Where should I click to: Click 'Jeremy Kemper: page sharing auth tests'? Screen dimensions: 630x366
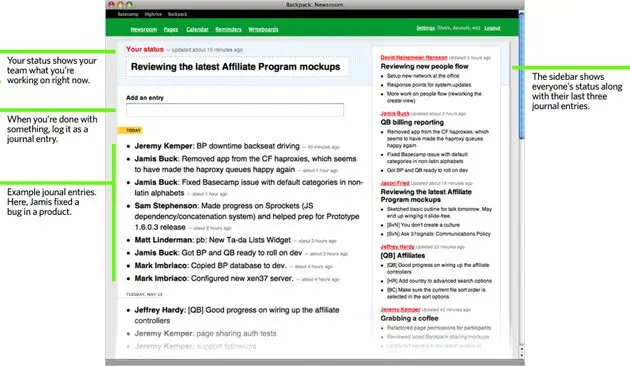[205, 333]
